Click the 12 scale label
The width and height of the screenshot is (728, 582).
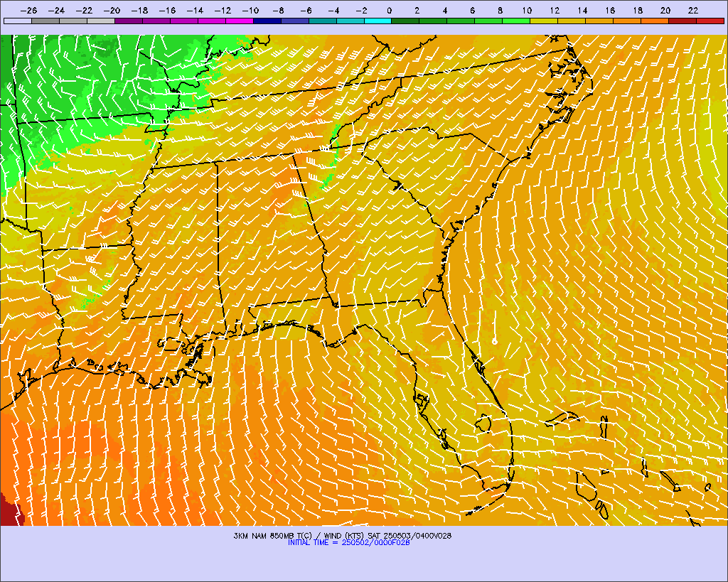[x=555, y=11]
